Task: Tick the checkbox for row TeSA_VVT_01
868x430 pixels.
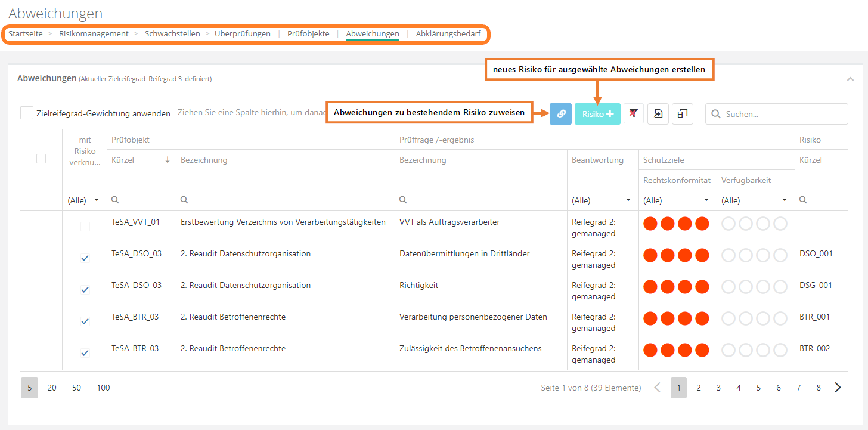Action: coord(85,226)
